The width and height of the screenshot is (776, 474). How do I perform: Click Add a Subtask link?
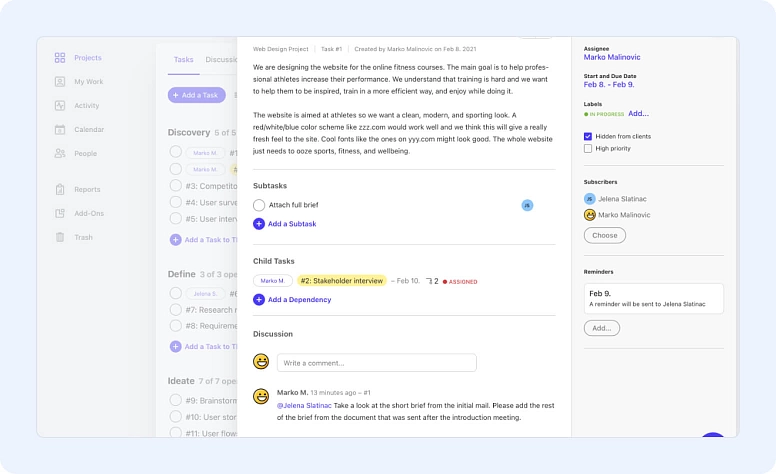[x=291, y=224]
